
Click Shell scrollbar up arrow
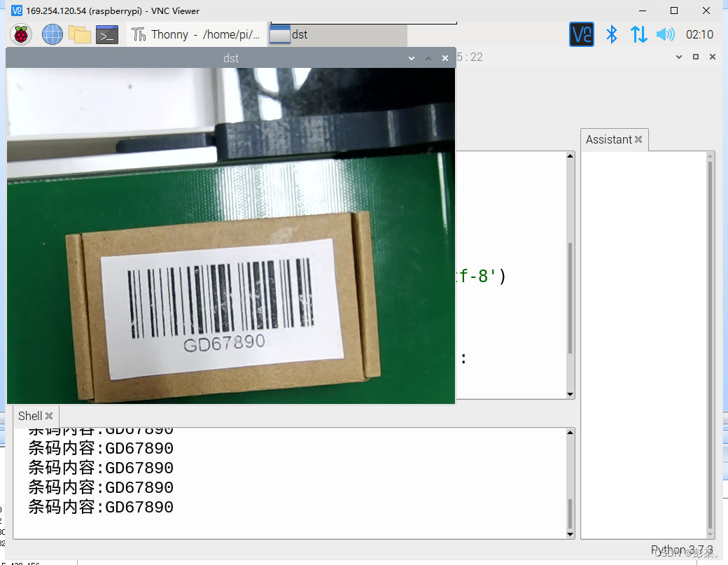[570, 432]
